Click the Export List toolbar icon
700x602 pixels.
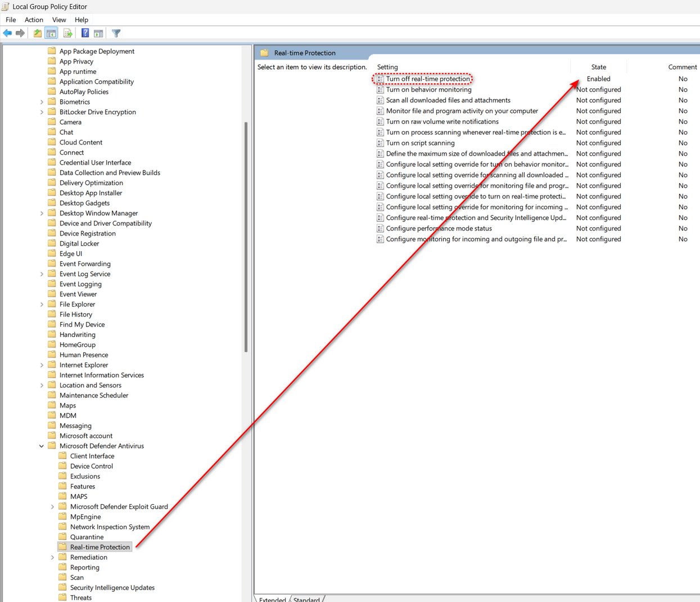(68, 33)
